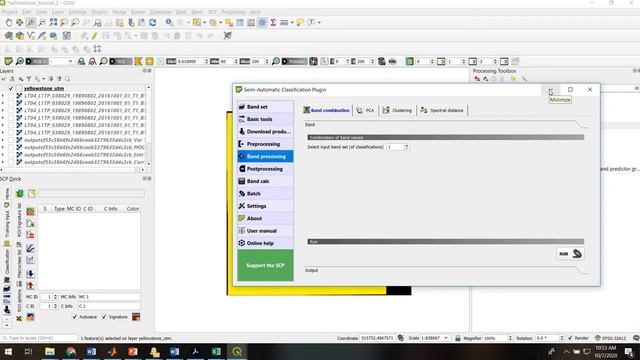Click the save ROI icon beside Signature

click(x=136, y=317)
